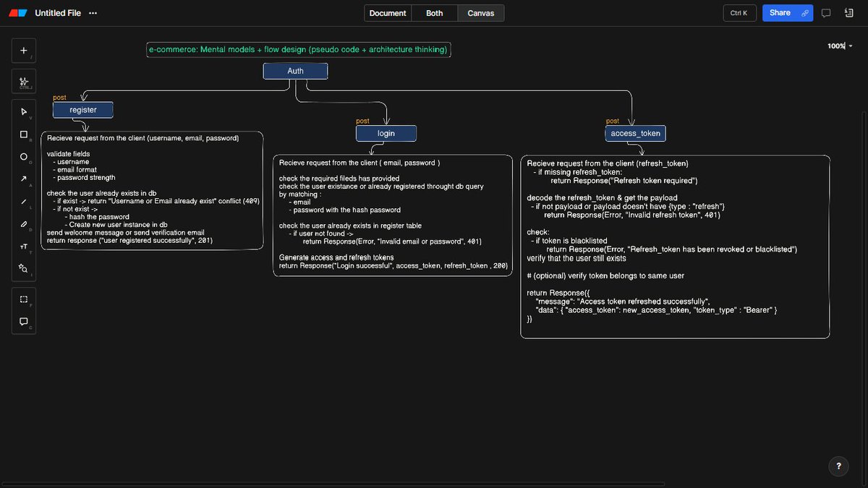The image size is (868, 488).
Task: Click 'Login successful' response line
Action: (x=393, y=265)
